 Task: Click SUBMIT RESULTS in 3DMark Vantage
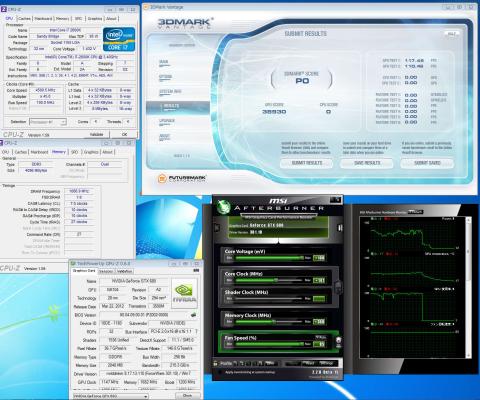pyautogui.click(x=307, y=163)
